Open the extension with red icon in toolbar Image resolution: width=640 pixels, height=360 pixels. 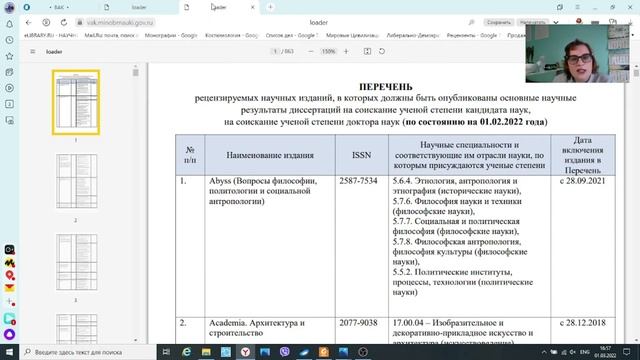click(579, 22)
